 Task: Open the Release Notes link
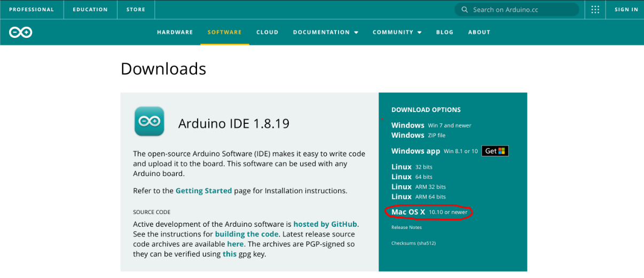coord(406,227)
